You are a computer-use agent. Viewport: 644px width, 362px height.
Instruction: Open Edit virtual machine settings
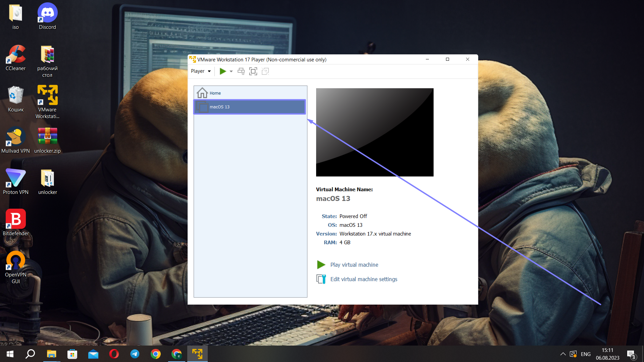pyautogui.click(x=363, y=279)
